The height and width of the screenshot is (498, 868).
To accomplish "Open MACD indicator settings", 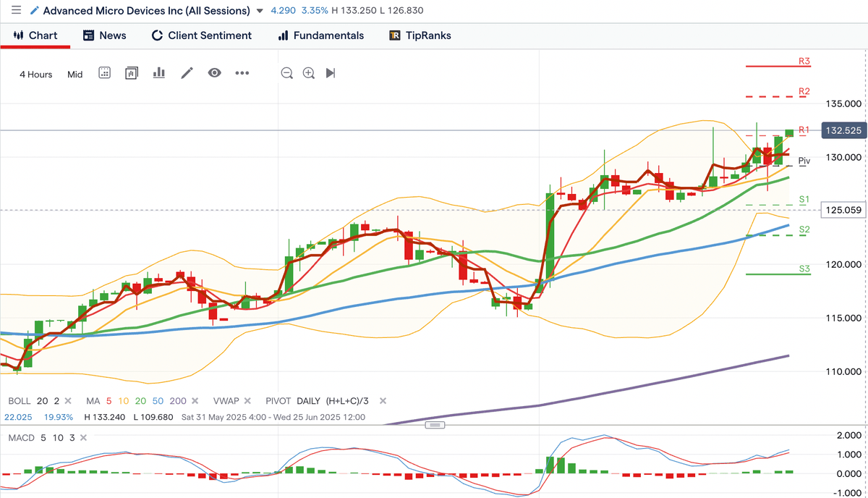I will [x=21, y=438].
